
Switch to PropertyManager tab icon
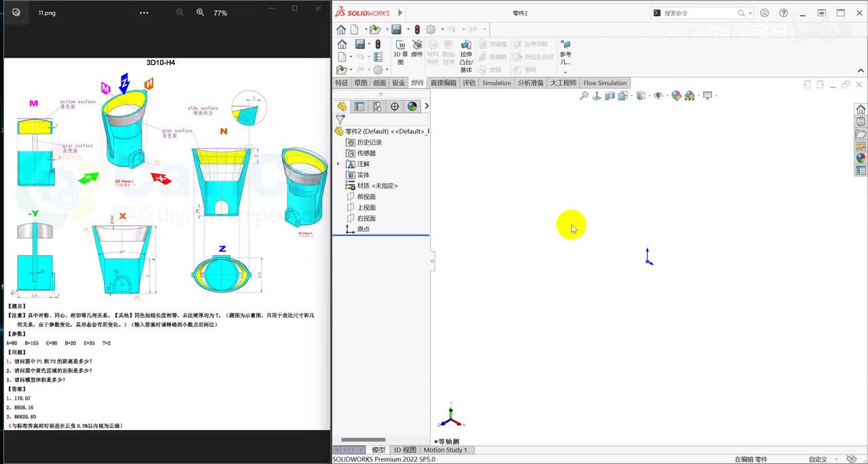pos(359,107)
